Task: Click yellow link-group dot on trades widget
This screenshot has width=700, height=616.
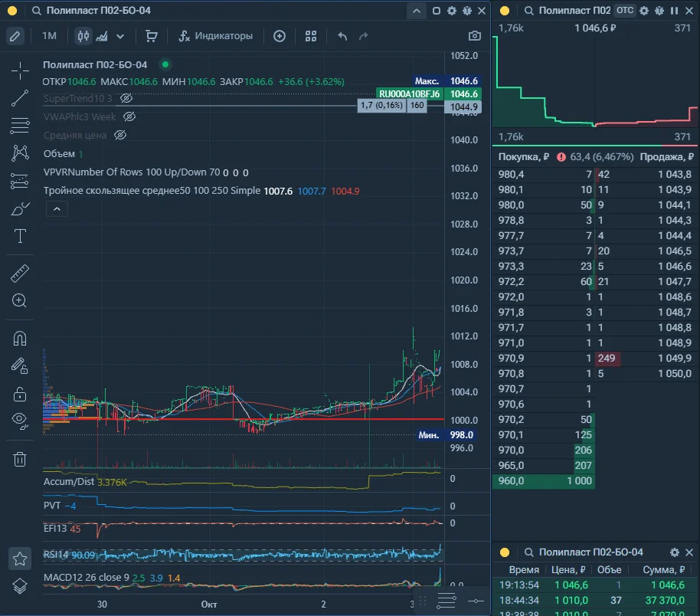Action: [505, 552]
